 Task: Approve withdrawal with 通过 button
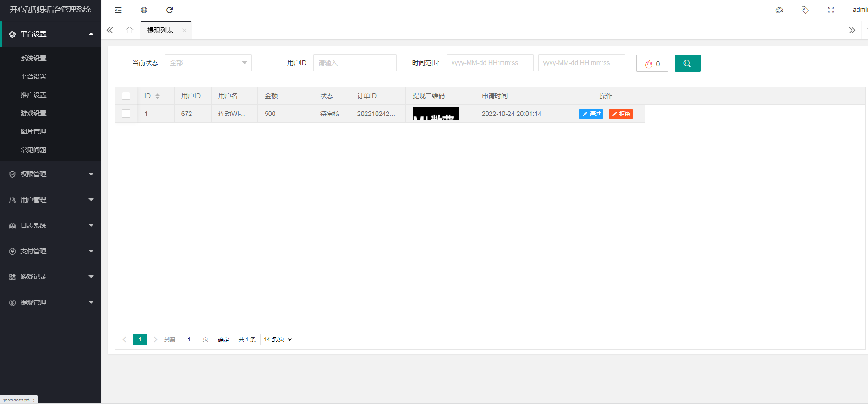pos(591,114)
